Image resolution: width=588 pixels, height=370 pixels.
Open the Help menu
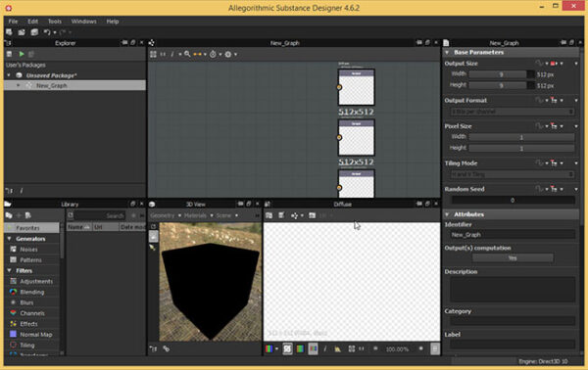112,22
